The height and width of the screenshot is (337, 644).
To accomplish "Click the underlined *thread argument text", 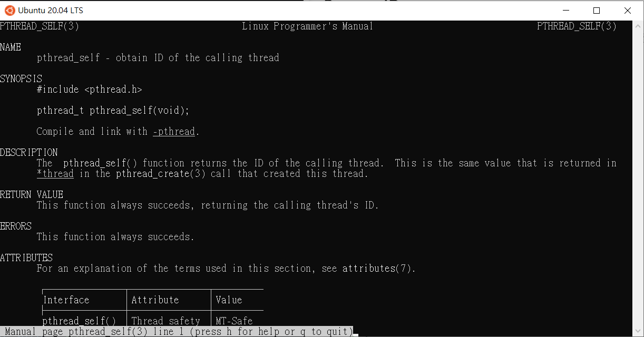I will click(x=55, y=174).
